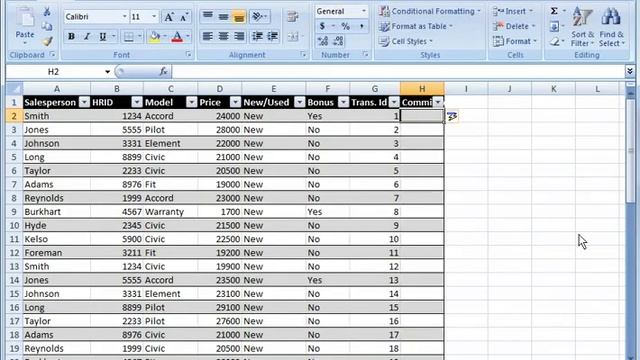Viewport: 640px width, 360px height.
Task: Click the Cut scissors icon
Action: (47, 12)
